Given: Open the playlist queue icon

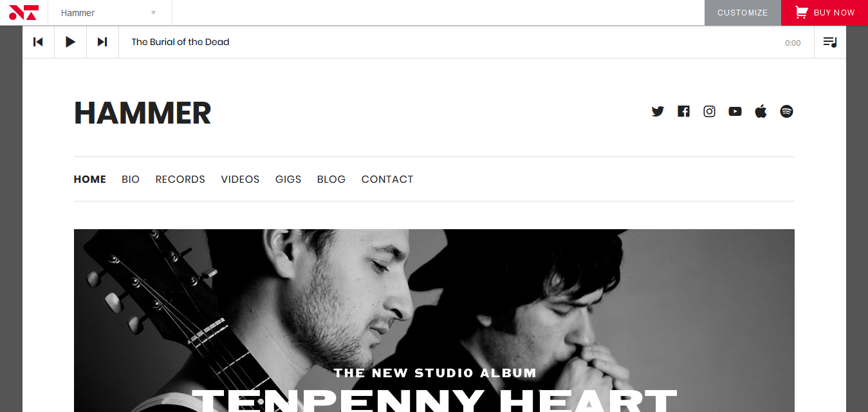Looking at the screenshot, I should [830, 42].
